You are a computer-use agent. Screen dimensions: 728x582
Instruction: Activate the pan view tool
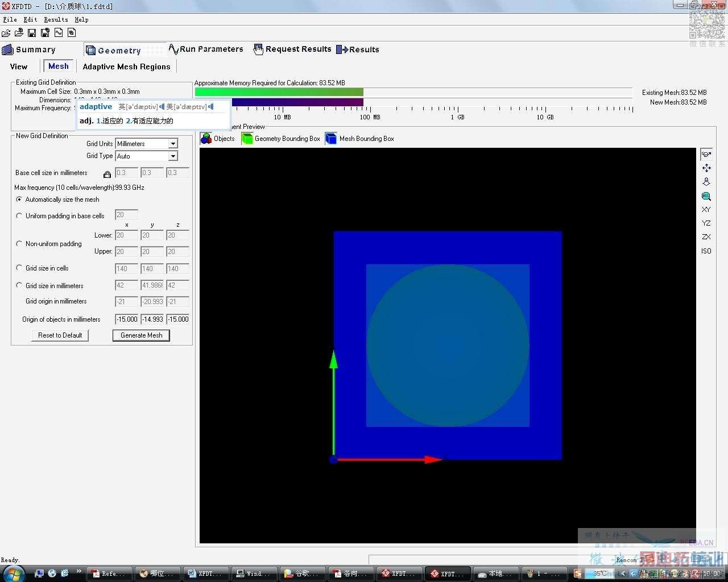click(x=706, y=168)
